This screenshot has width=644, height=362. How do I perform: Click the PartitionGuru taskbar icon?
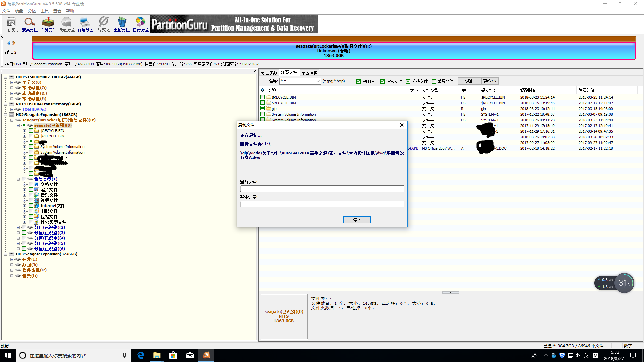click(206, 355)
